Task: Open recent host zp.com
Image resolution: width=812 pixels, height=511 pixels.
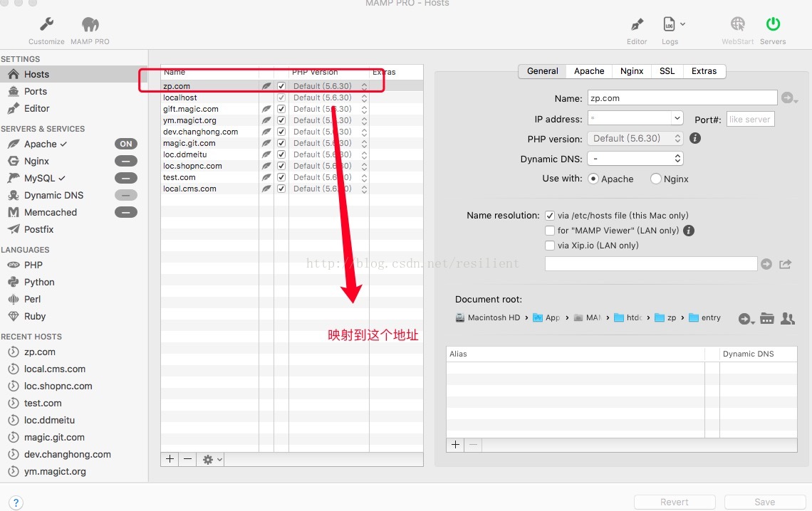Action: [39, 352]
